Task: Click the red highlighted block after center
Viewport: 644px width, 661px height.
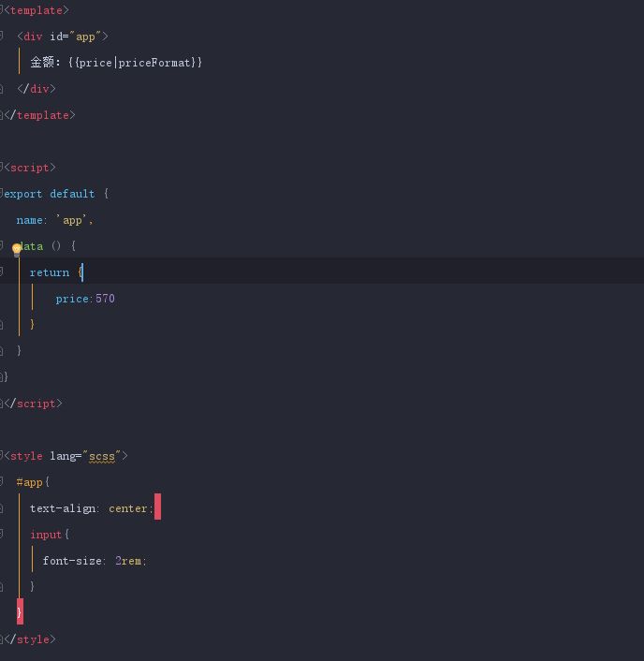Action: (x=157, y=507)
